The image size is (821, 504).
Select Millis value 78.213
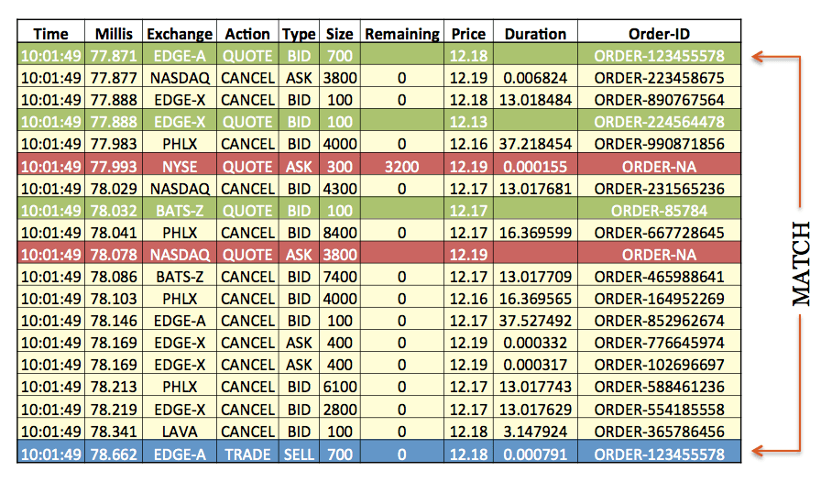(x=114, y=387)
